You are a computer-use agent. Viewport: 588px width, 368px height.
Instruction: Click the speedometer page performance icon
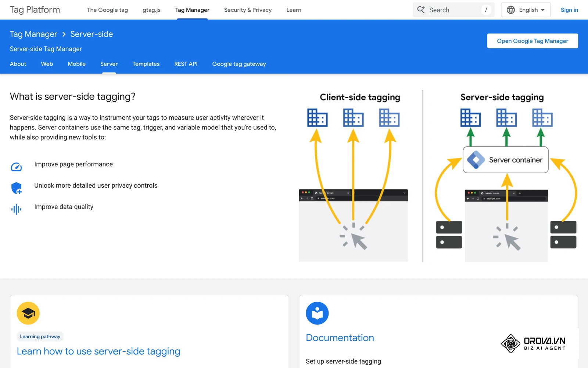tap(16, 167)
